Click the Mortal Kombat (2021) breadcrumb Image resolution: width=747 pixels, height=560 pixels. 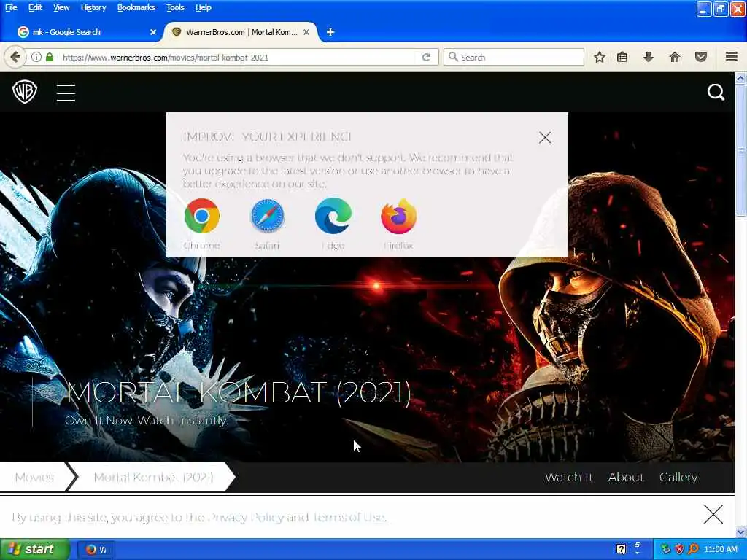click(x=153, y=477)
